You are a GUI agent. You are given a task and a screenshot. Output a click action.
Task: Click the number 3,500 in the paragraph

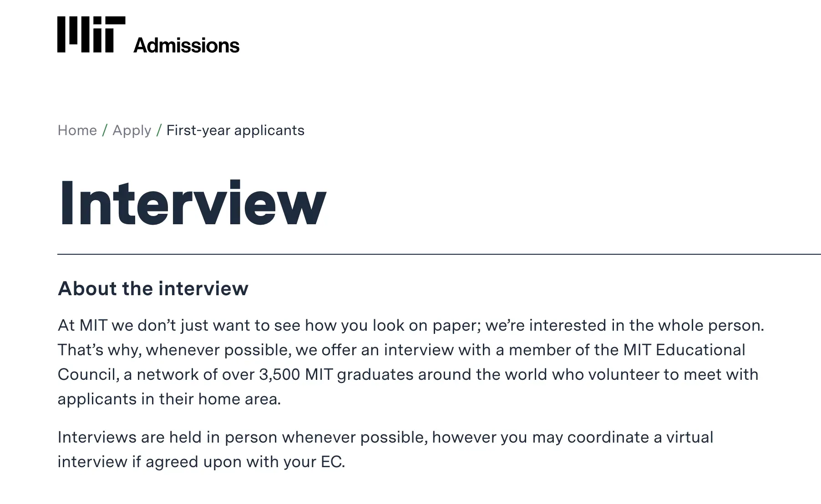click(279, 374)
